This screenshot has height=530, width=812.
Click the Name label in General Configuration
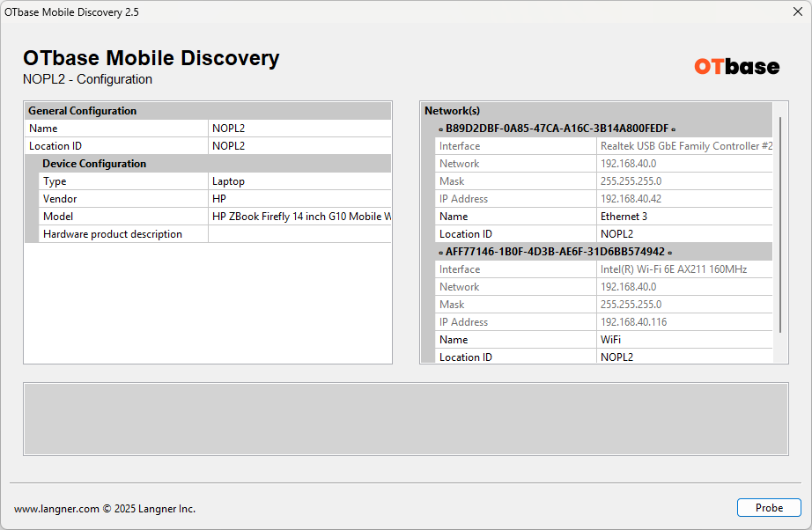pyautogui.click(x=43, y=129)
